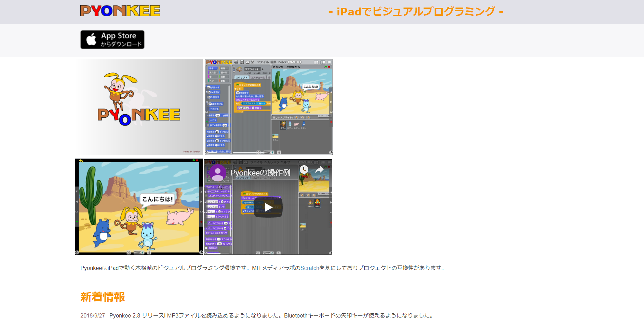Click the 新着情報 news heading

[x=103, y=297]
